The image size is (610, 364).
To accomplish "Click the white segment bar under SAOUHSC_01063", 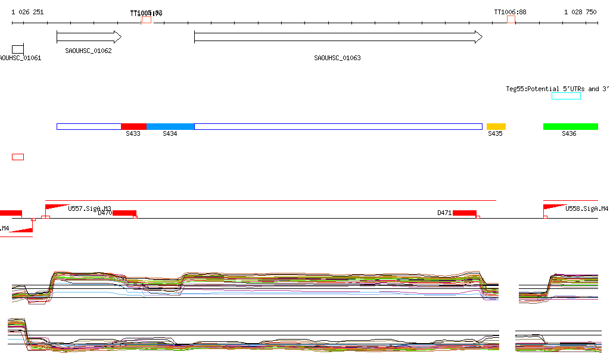I will (338, 126).
